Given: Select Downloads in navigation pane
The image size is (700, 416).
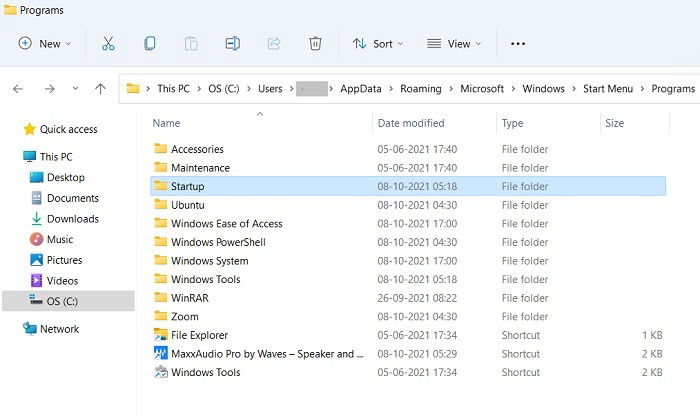Looking at the screenshot, I should click(x=72, y=219).
